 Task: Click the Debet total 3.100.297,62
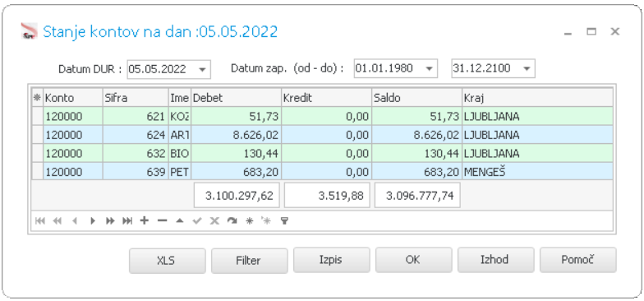(237, 196)
